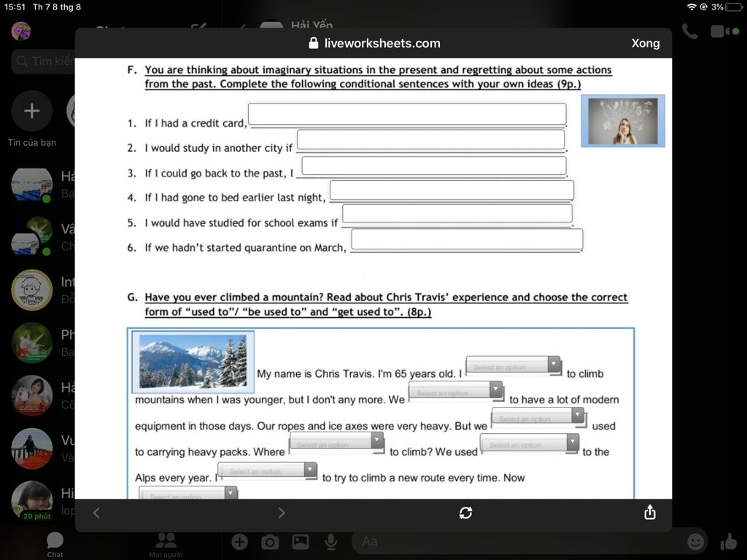The width and height of the screenshot is (747, 560).
Task: Open dropdown after 'Where' before 'to climb?'
Action: point(336,442)
